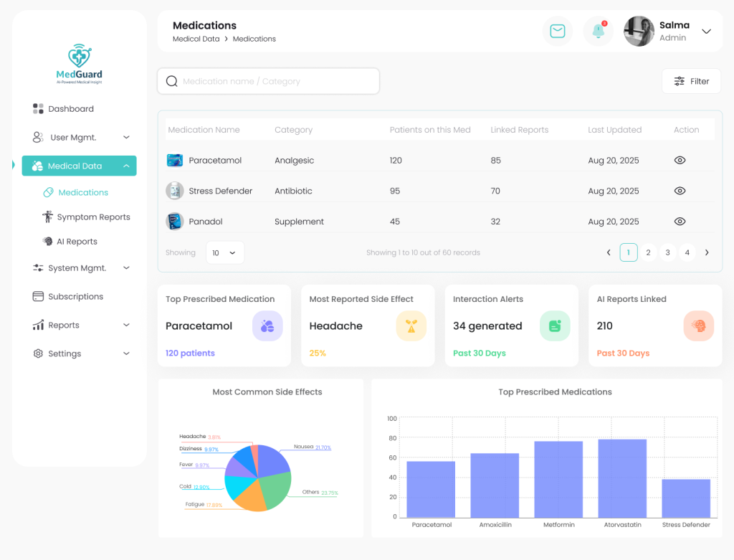Viewport: 734px width, 560px height.
Task: Open the Showing rows-per-page dropdown
Action: (x=224, y=252)
